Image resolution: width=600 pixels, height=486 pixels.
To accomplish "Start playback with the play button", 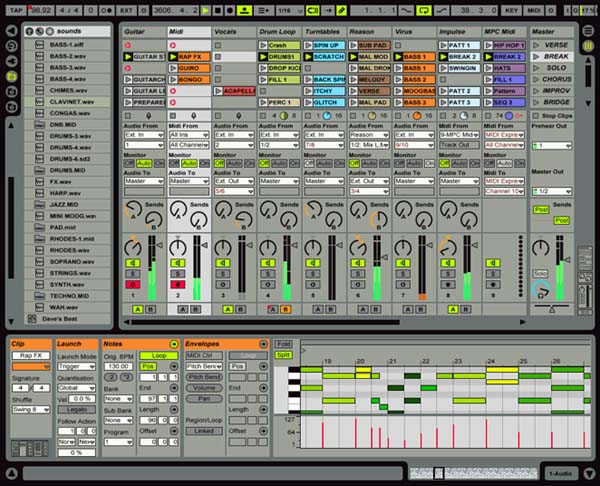I will (206, 10).
